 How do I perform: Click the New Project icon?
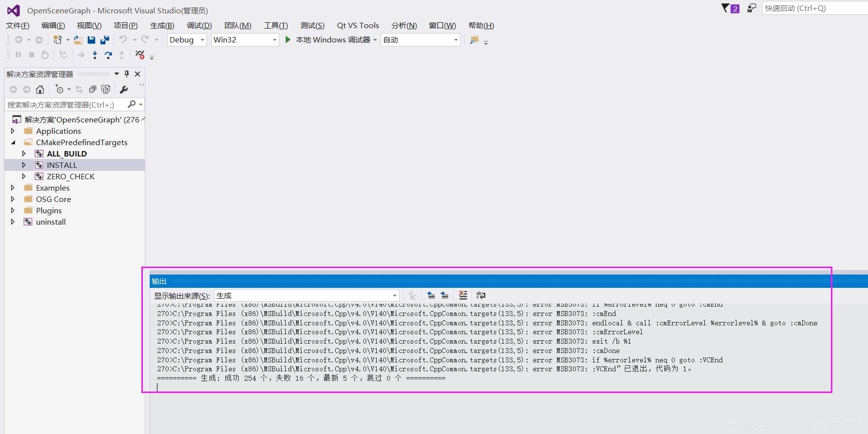tap(58, 40)
